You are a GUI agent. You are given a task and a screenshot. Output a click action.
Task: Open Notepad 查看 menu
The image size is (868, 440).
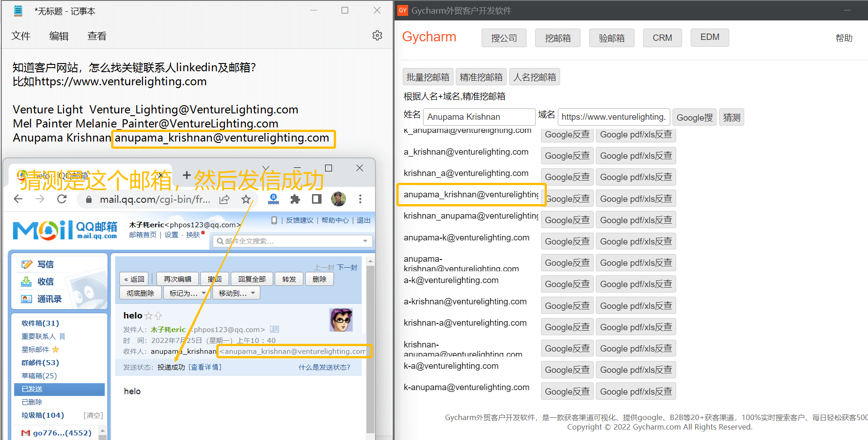pos(97,36)
